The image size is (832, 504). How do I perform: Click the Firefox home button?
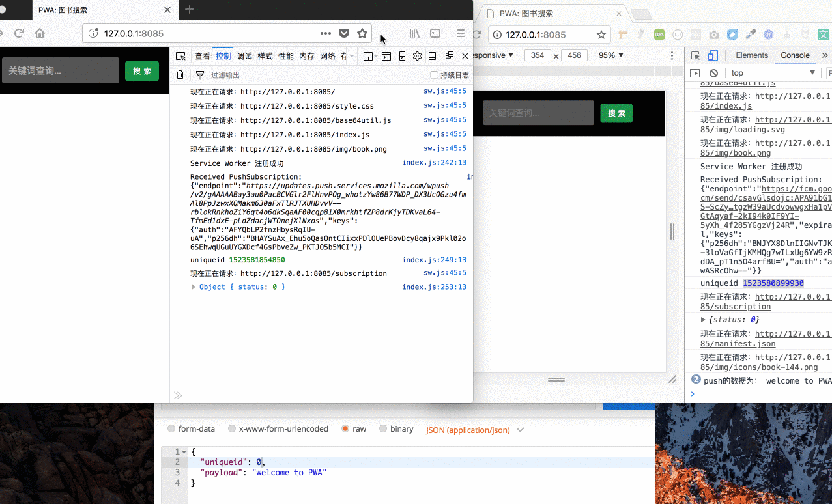pos(40,34)
